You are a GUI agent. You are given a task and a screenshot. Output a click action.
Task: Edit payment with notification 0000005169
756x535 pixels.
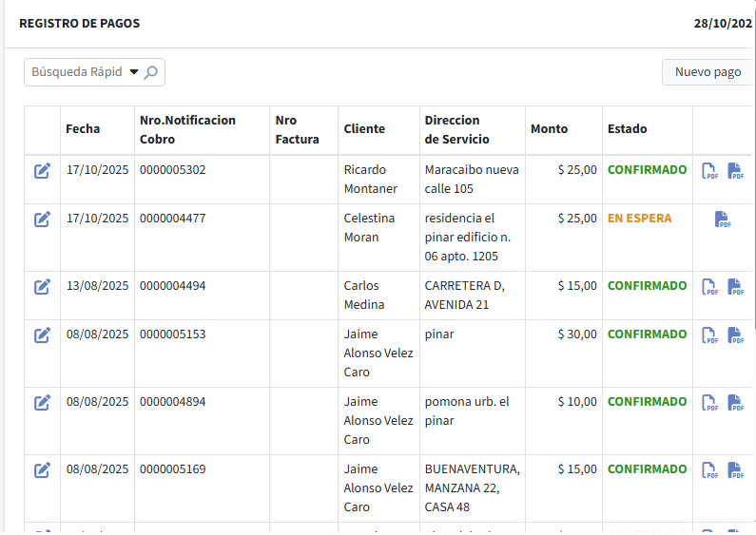pyautogui.click(x=42, y=470)
